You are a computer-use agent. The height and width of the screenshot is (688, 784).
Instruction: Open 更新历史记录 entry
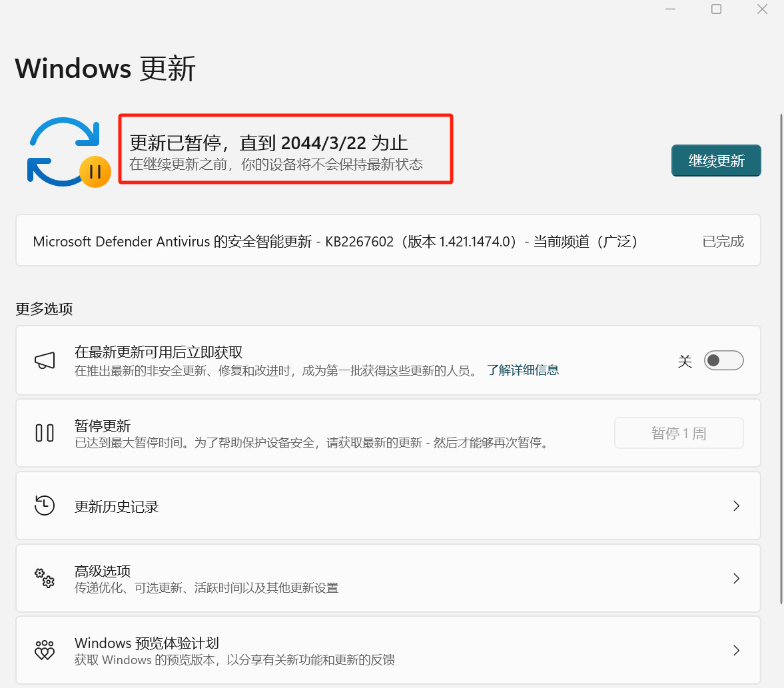(388, 506)
